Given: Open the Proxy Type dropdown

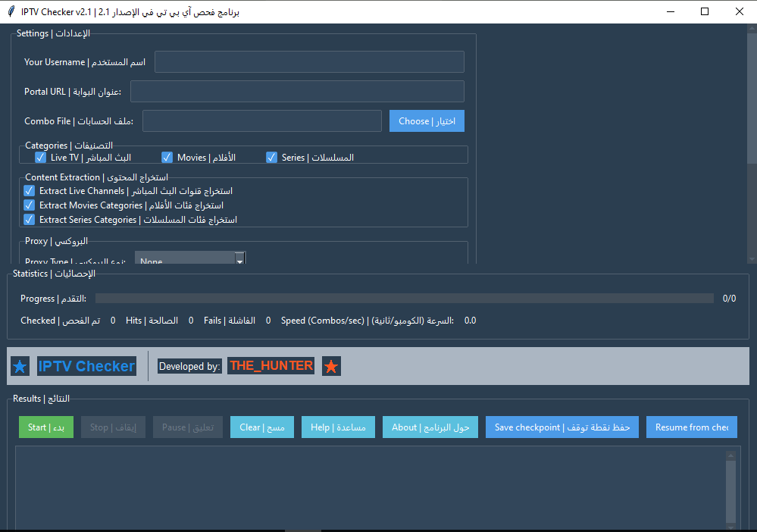Looking at the screenshot, I should pos(190,258).
